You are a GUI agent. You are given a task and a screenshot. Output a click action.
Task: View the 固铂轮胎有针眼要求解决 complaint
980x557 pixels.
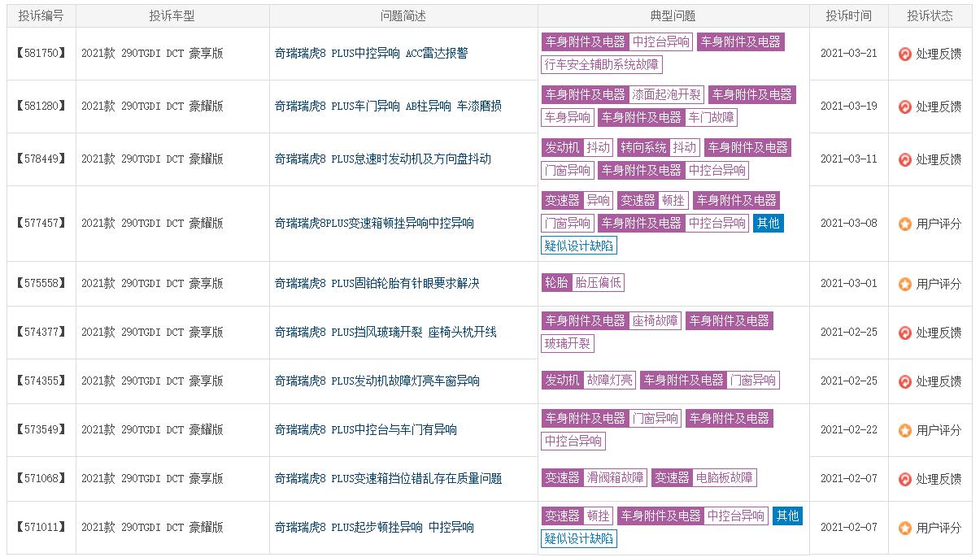tap(377, 283)
